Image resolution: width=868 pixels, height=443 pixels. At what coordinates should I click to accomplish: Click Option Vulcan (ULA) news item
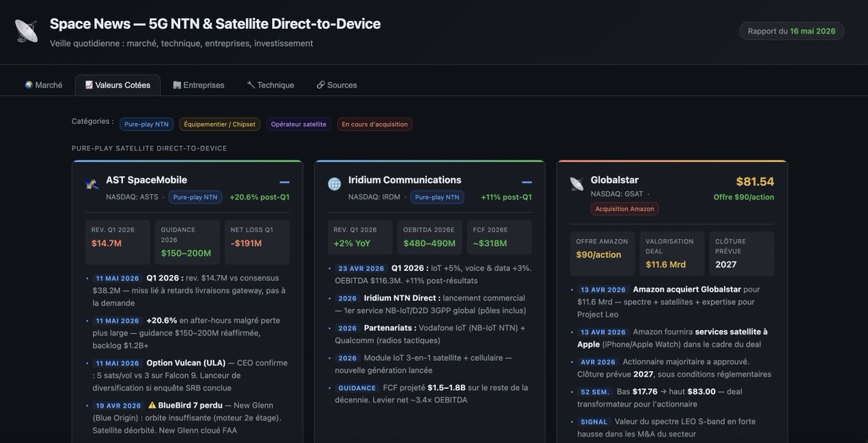(x=190, y=375)
